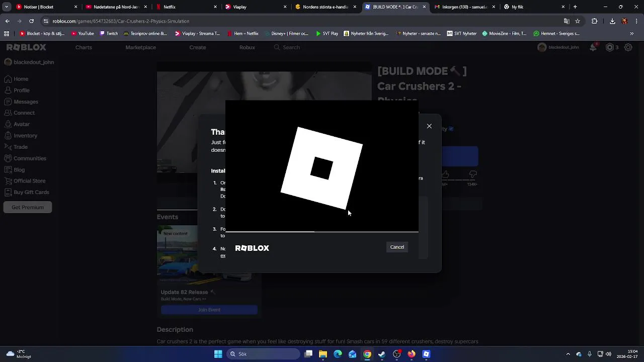Open Twitch bookmark
644x362 pixels.
(x=109, y=34)
